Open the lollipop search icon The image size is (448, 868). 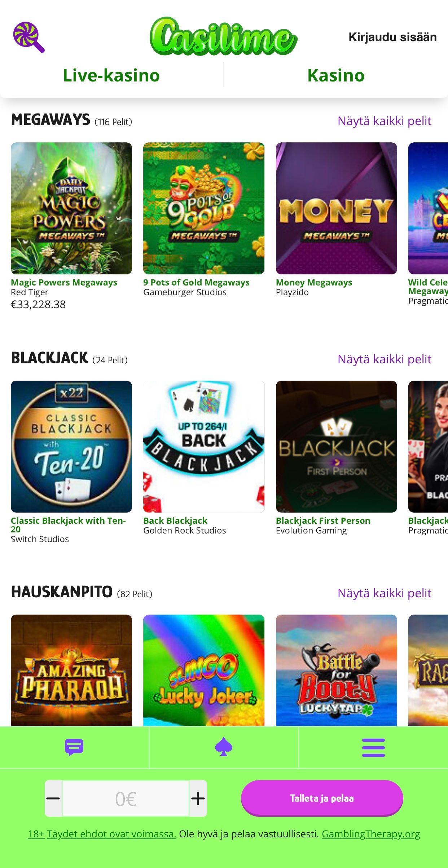pos(29,37)
